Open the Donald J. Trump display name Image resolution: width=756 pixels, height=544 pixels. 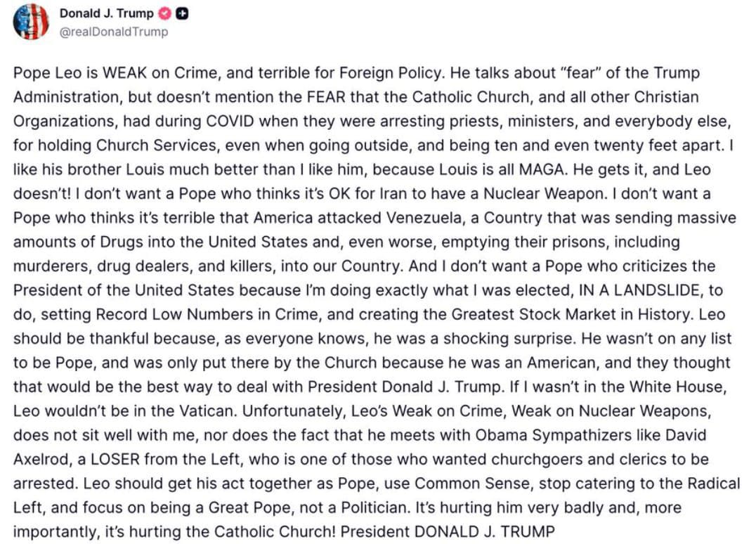click(107, 14)
